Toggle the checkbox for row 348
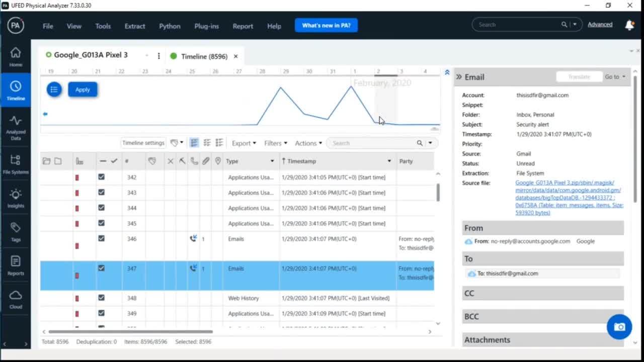644x362 pixels. (x=101, y=298)
